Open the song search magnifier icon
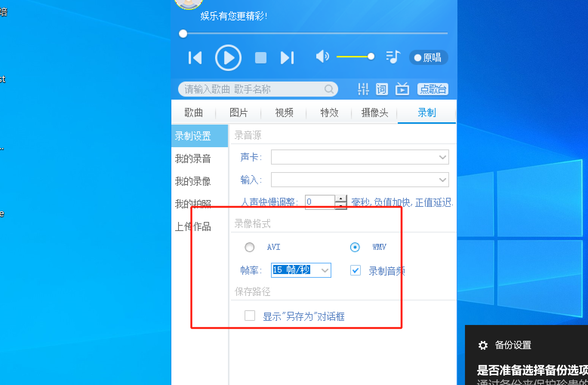Screen dimensions: 588x385 [x=329, y=89]
